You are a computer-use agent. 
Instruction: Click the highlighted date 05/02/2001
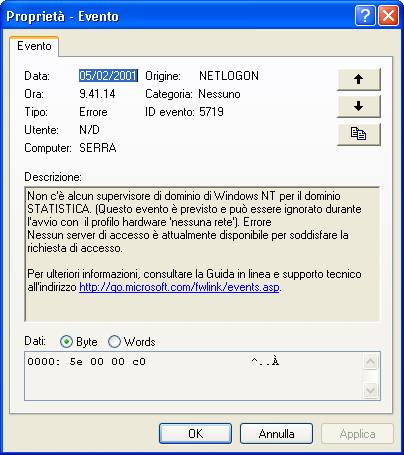(x=108, y=76)
